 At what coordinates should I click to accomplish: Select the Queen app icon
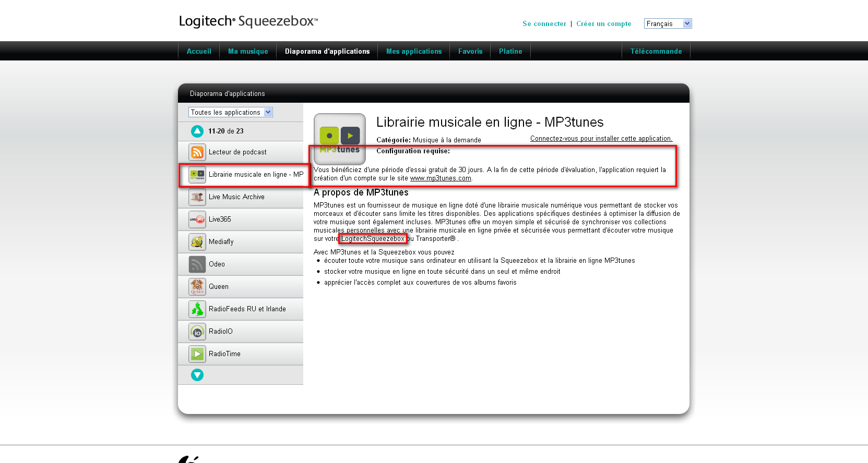tap(197, 287)
